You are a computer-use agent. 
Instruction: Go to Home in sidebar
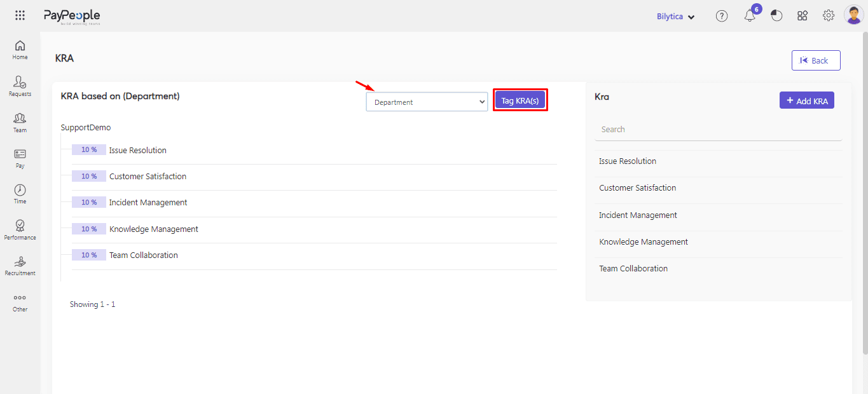pos(20,50)
